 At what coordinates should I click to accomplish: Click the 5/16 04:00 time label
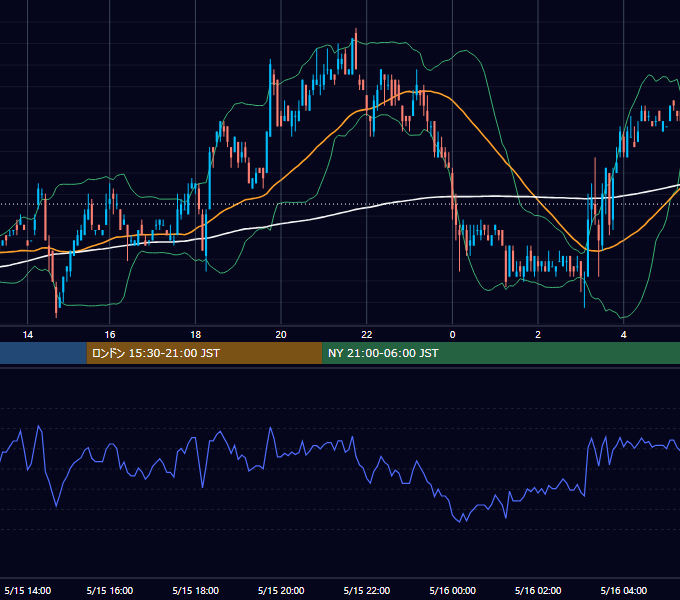[624, 590]
